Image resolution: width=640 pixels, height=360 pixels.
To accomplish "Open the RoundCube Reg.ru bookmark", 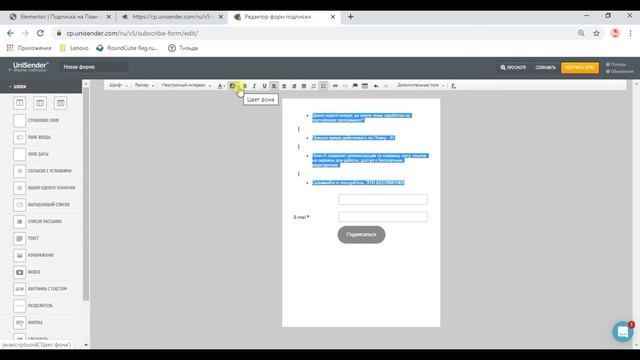I will coord(127,48).
